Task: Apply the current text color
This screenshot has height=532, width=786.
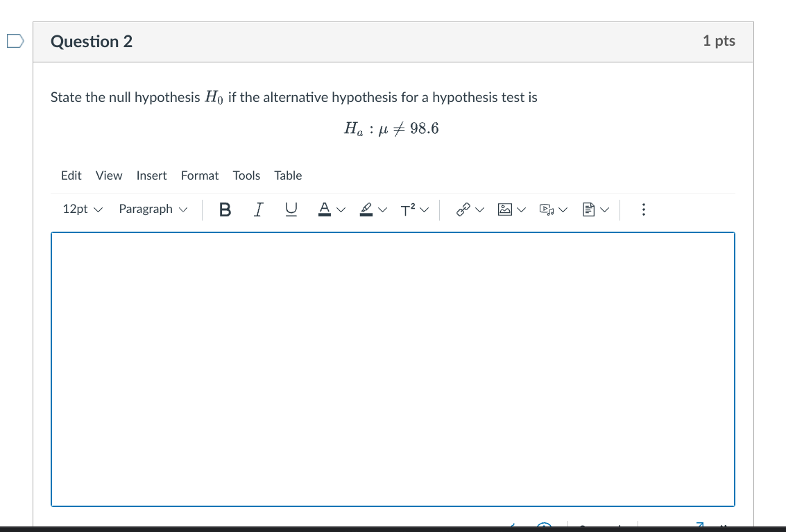Action: point(324,209)
